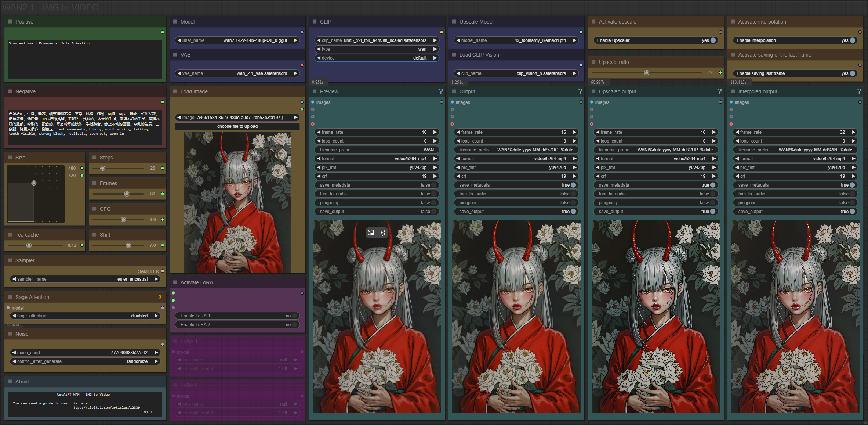This screenshot has height=425, width=868.
Task: Click the play-with-wand icon over Preview video
Action: click(x=382, y=233)
